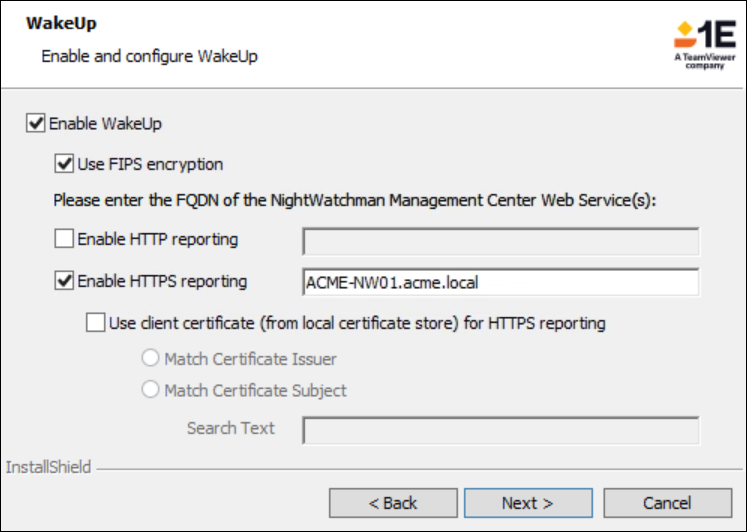Click the InstallShield label text
The image size is (747, 532).
(x=48, y=467)
